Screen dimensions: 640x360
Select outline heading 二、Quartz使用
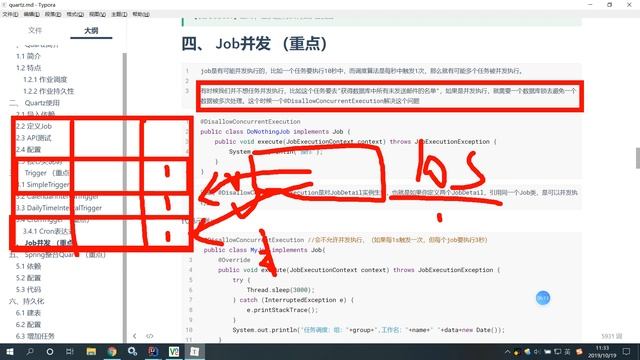point(35,103)
